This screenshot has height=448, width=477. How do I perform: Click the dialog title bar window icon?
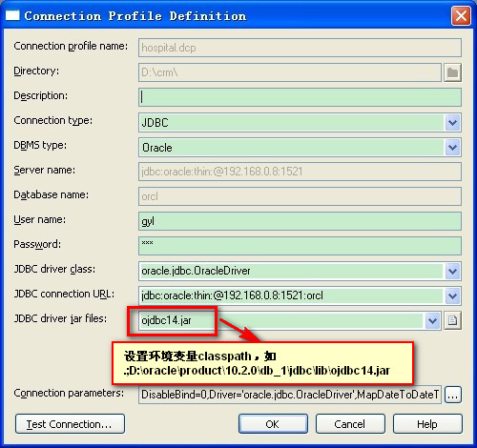(x=12, y=15)
